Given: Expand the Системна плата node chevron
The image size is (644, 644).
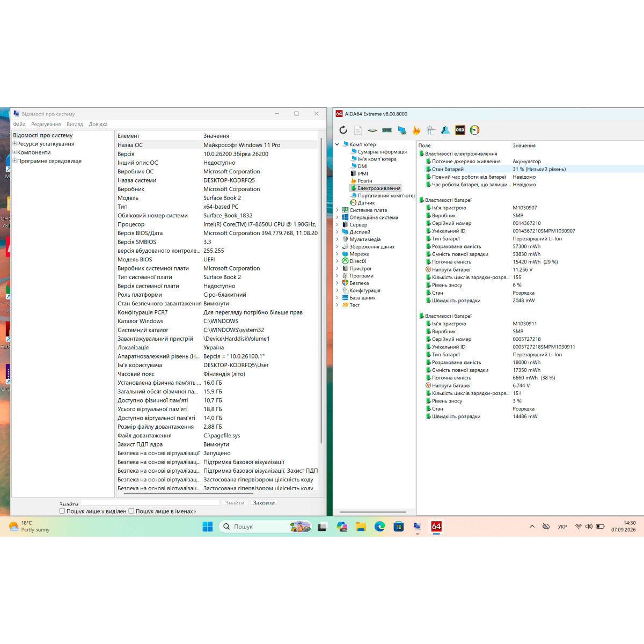Looking at the screenshot, I should [x=337, y=210].
